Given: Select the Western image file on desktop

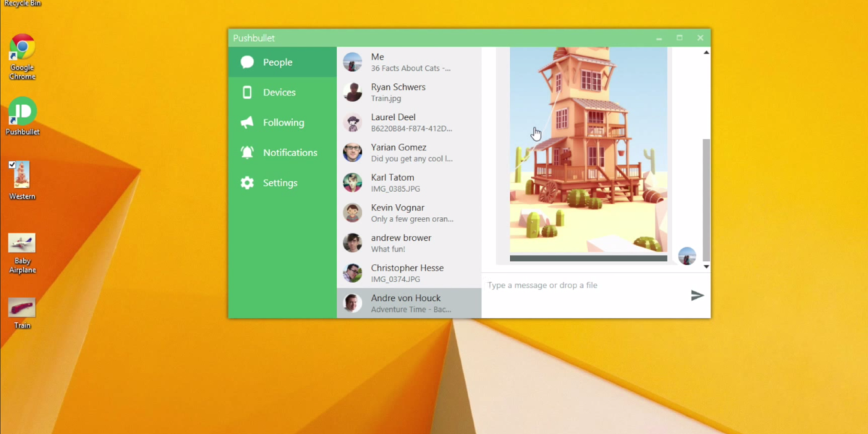Looking at the screenshot, I should pyautogui.click(x=22, y=180).
